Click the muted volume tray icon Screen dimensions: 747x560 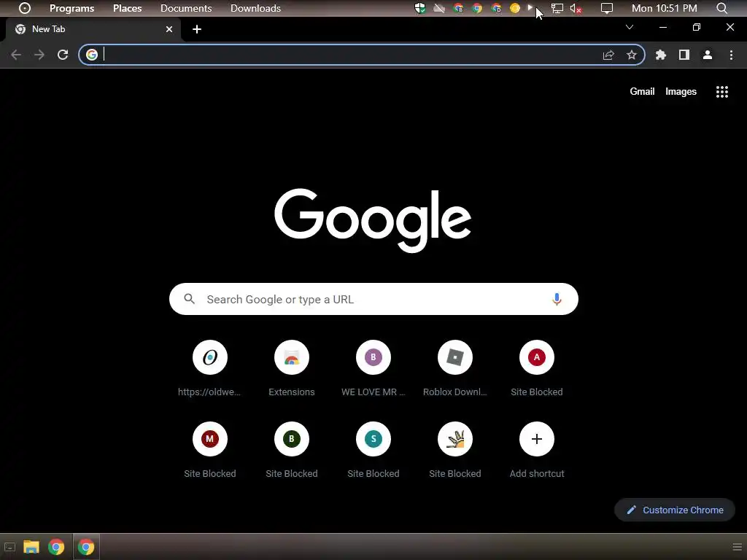(576, 8)
